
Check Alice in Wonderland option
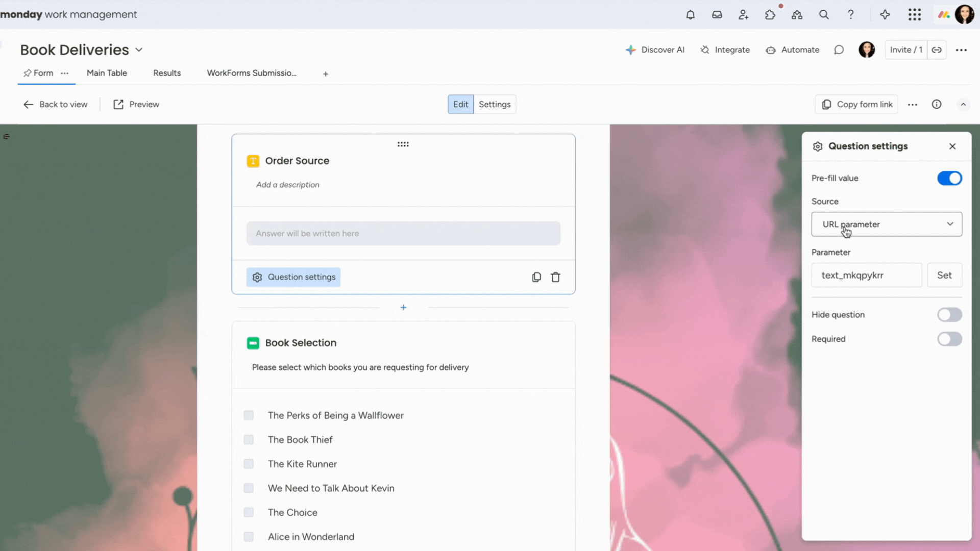(249, 537)
